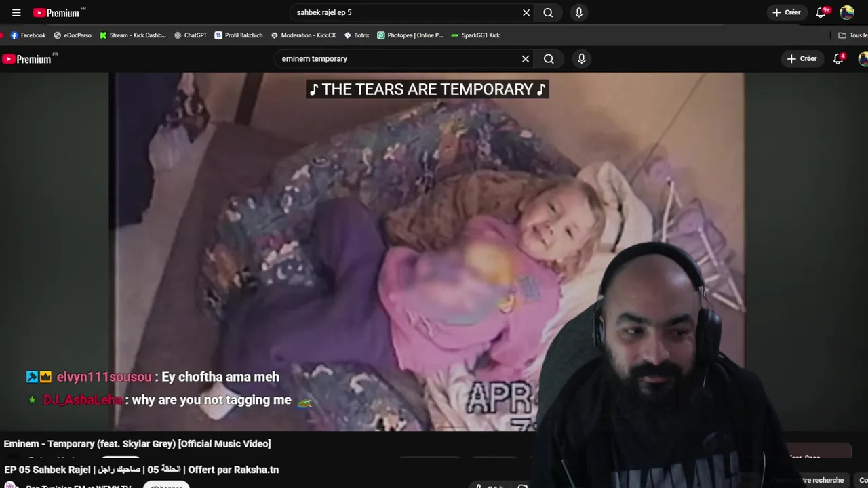The width and height of the screenshot is (868, 488).
Task: Click chat username 'elvyn111sousou'
Action: 104,377
